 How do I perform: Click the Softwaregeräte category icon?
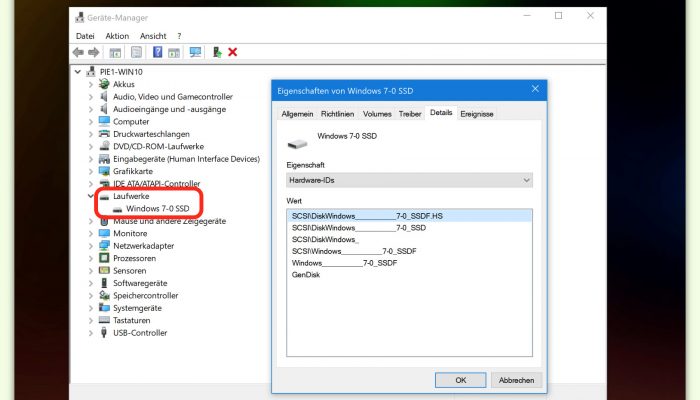pyautogui.click(x=104, y=283)
